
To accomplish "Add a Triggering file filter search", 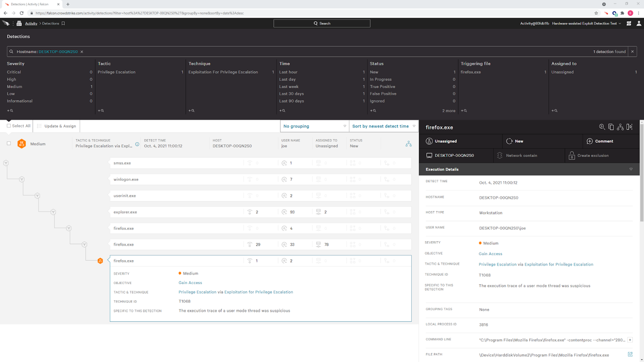I will (464, 111).
